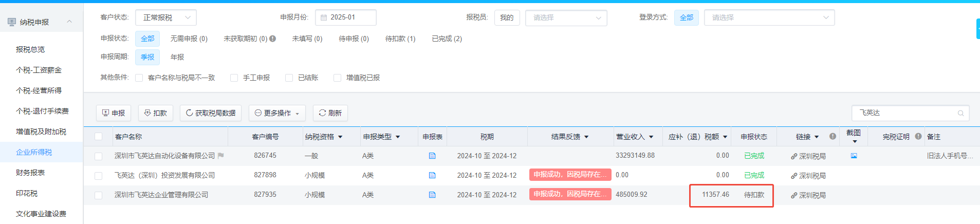Collapse 纳税申报 sidebar section
Screen dimensions: 980x224
(69, 22)
